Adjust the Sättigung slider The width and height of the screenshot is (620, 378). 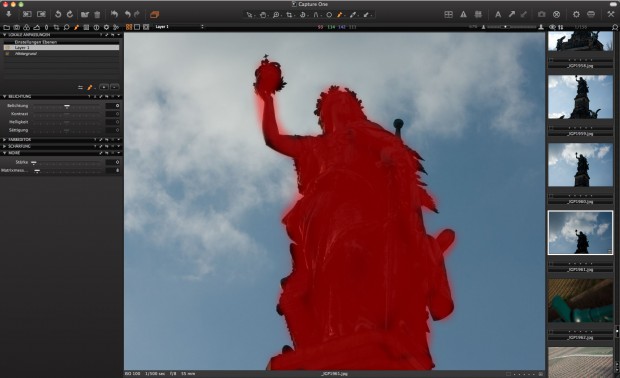(x=67, y=130)
